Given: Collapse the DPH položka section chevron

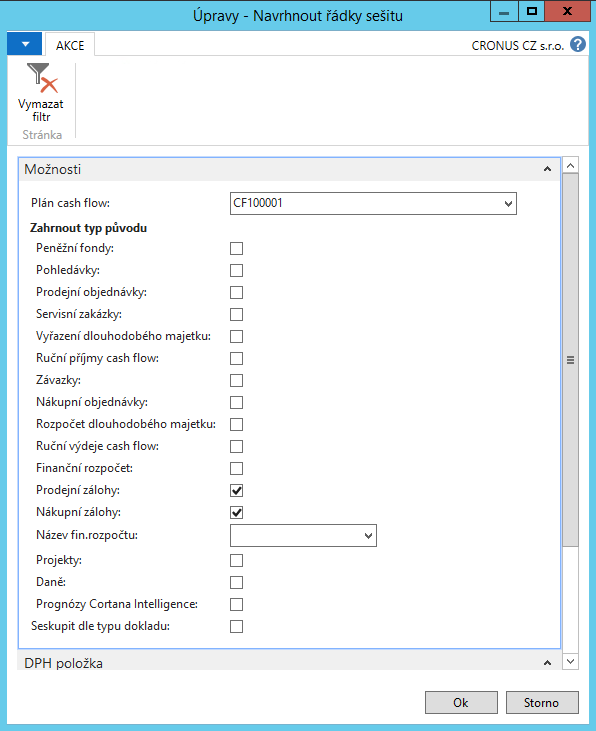Looking at the screenshot, I should coord(547,663).
